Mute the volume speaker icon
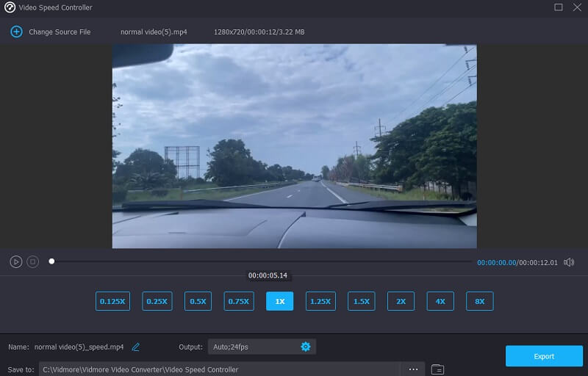The image size is (588, 376). tap(569, 262)
